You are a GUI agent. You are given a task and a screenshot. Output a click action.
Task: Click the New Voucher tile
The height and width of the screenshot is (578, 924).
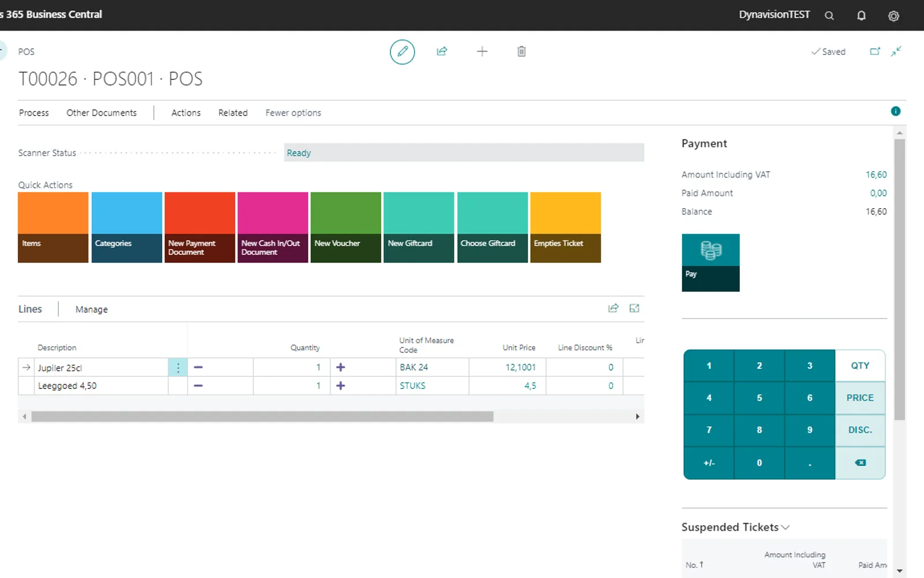[346, 227]
